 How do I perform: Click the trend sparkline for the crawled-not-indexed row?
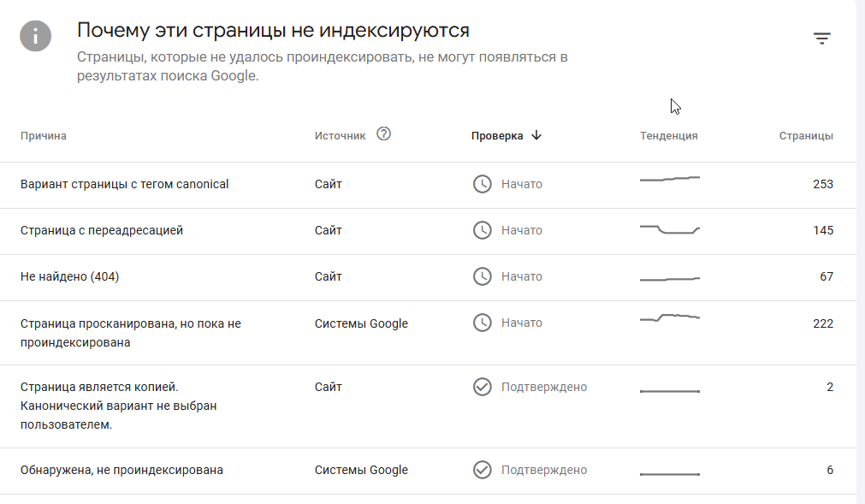tap(670, 318)
